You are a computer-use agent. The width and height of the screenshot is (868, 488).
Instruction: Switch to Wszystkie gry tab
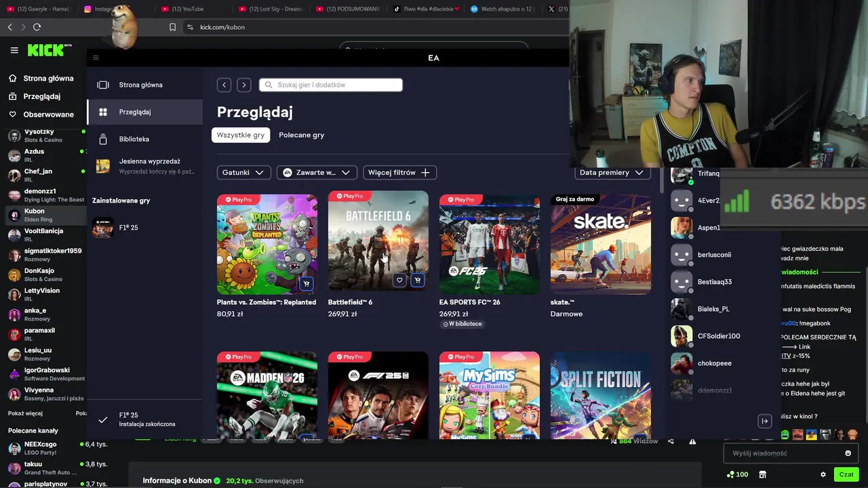tap(240, 135)
